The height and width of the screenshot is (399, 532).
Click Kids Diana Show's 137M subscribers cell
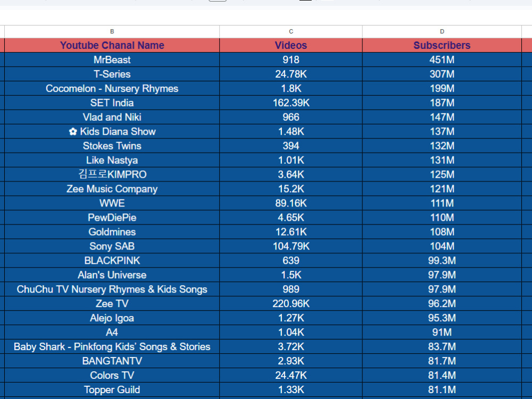(x=442, y=131)
